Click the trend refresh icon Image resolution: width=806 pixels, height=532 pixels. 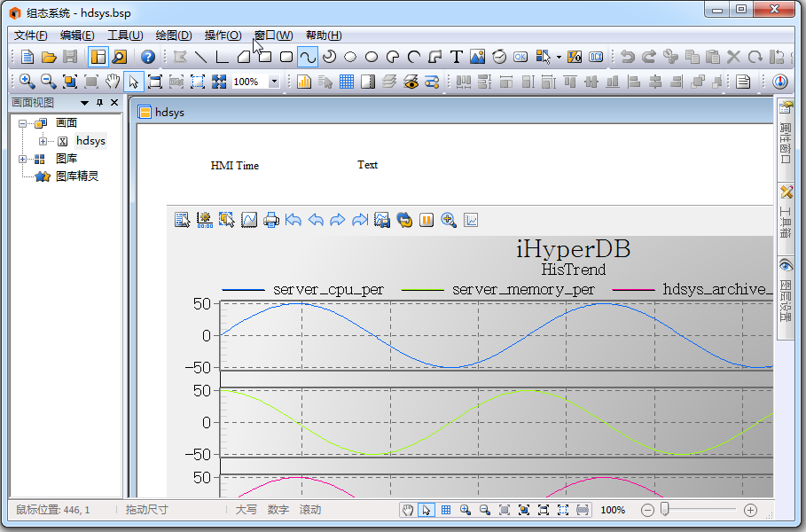click(x=404, y=220)
